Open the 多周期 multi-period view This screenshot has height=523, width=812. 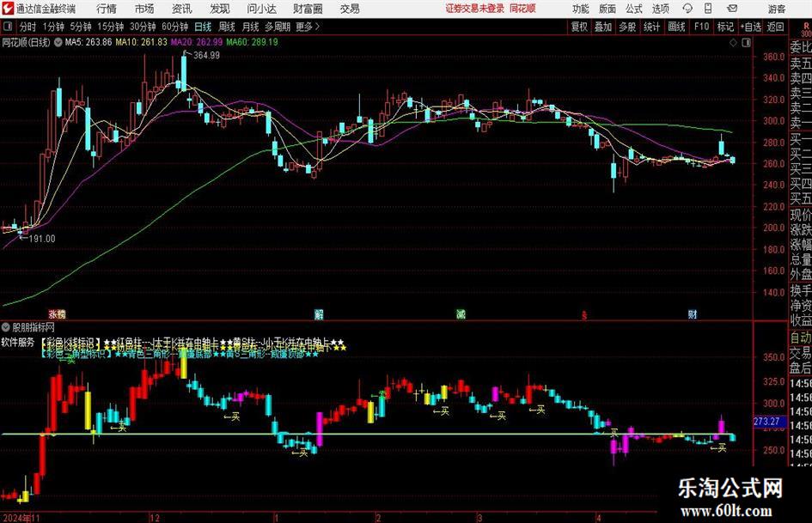click(278, 27)
